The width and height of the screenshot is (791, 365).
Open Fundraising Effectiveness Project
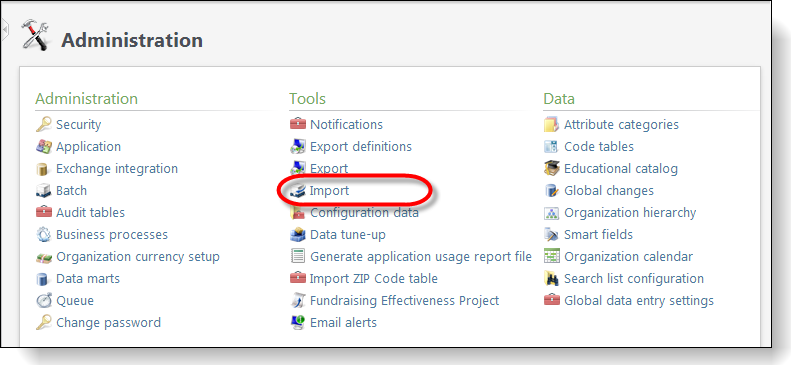click(405, 301)
